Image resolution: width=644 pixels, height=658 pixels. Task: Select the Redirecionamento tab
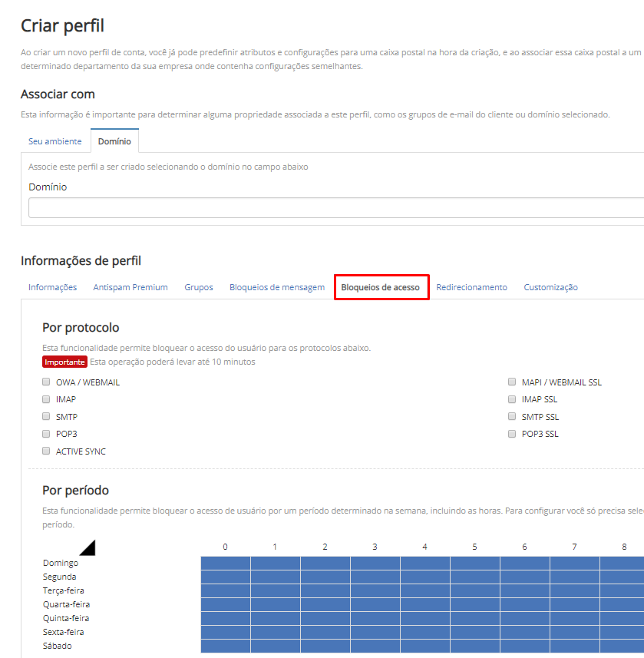tap(471, 287)
